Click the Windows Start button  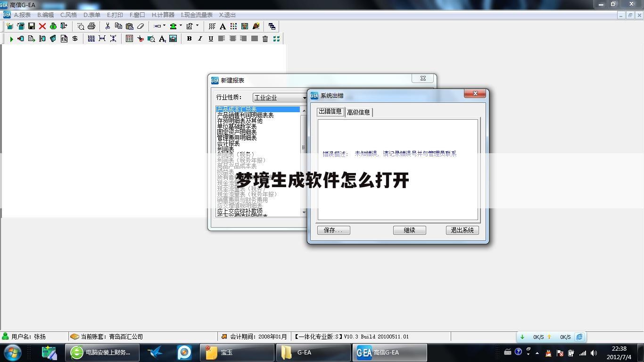pos(12,353)
